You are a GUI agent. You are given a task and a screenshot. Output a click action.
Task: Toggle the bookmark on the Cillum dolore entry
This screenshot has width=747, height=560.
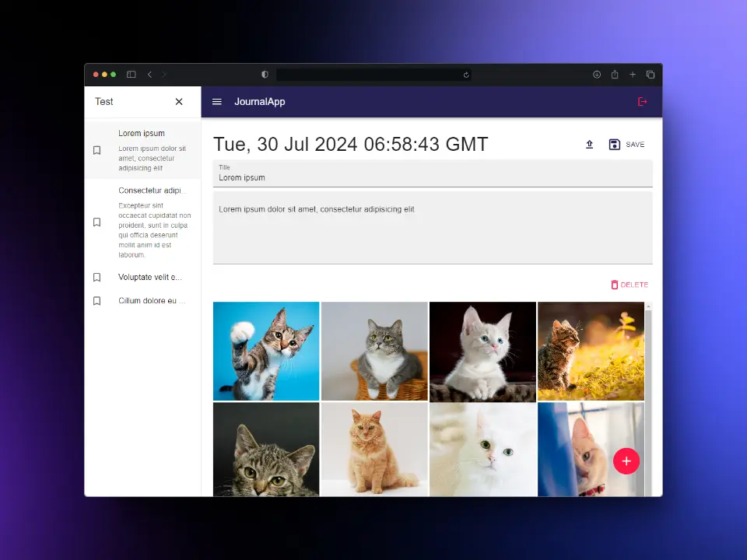tap(96, 301)
